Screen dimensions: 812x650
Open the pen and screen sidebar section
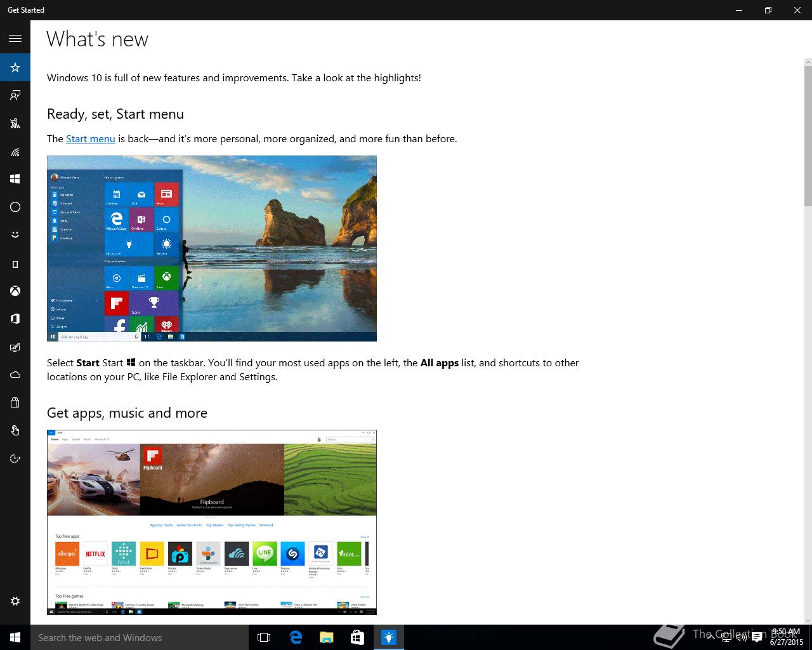tap(15, 347)
